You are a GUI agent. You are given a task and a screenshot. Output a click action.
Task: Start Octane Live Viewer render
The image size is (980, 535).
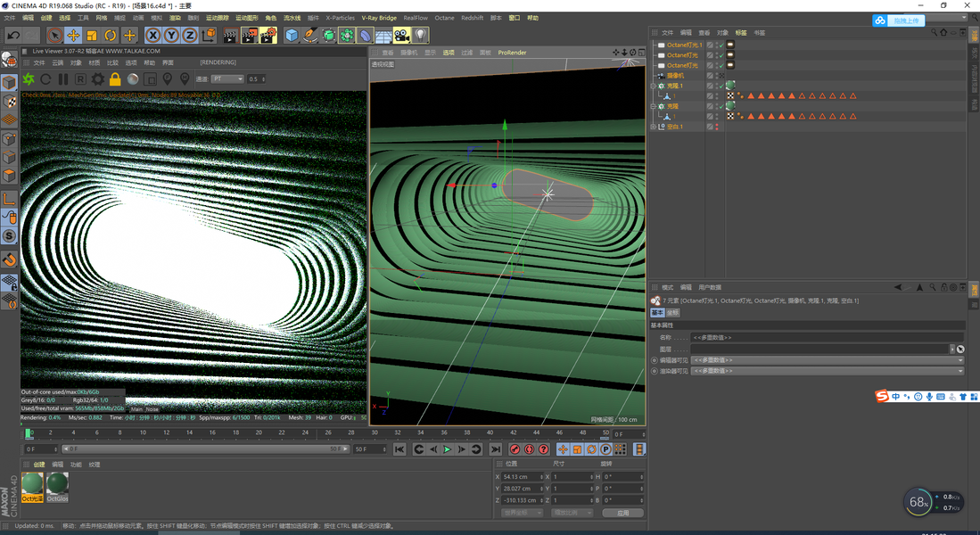(29, 78)
